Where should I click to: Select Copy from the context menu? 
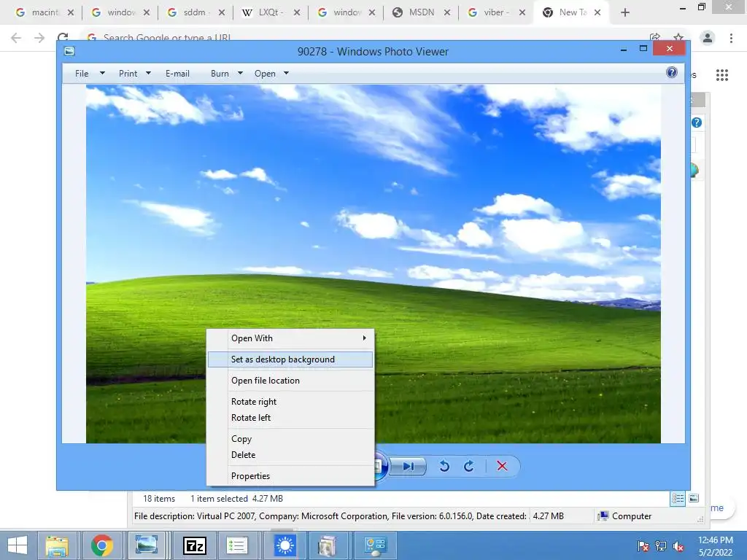coord(290,438)
